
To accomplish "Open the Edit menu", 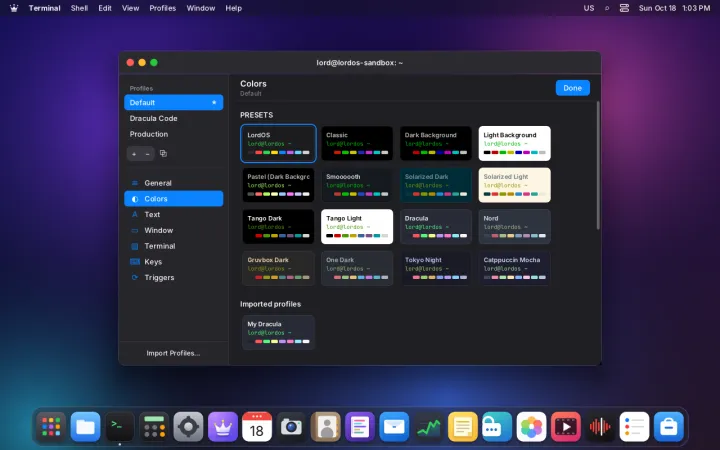I will coord(105,8).
